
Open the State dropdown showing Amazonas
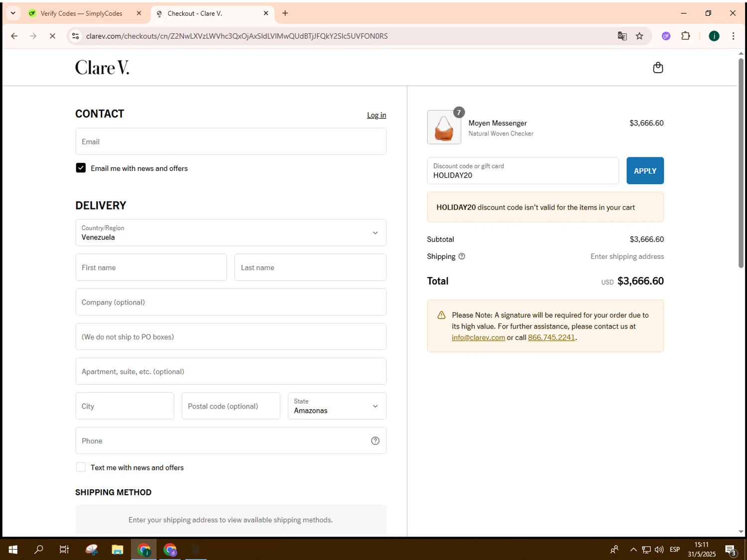click(337, 406)
